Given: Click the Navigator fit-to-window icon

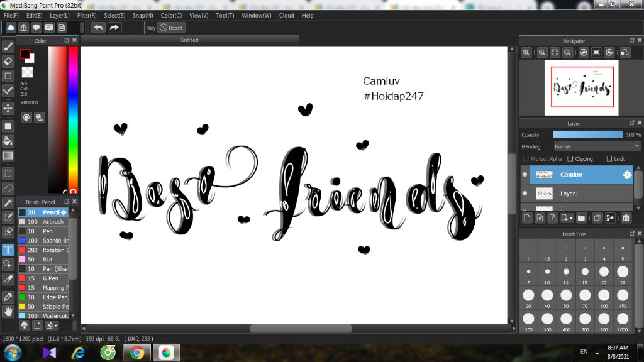Looking at the screenshot, I should pyautogui.click(x=555, y=53).
